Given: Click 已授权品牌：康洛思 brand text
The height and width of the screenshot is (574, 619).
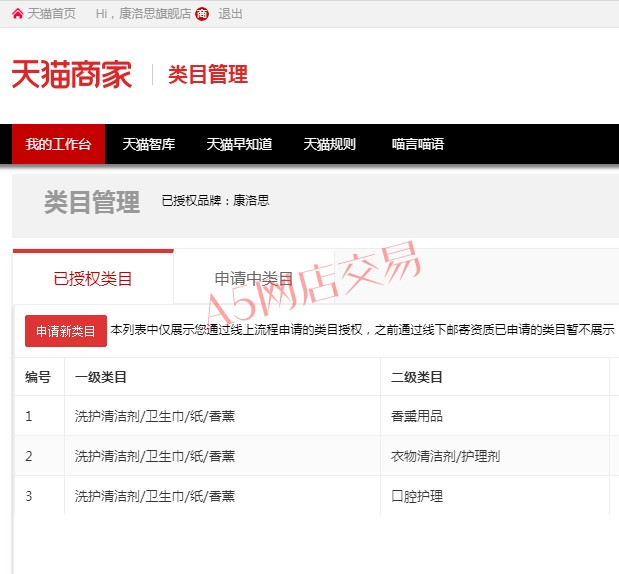Looking at the screenshot, I should (216, 201).
